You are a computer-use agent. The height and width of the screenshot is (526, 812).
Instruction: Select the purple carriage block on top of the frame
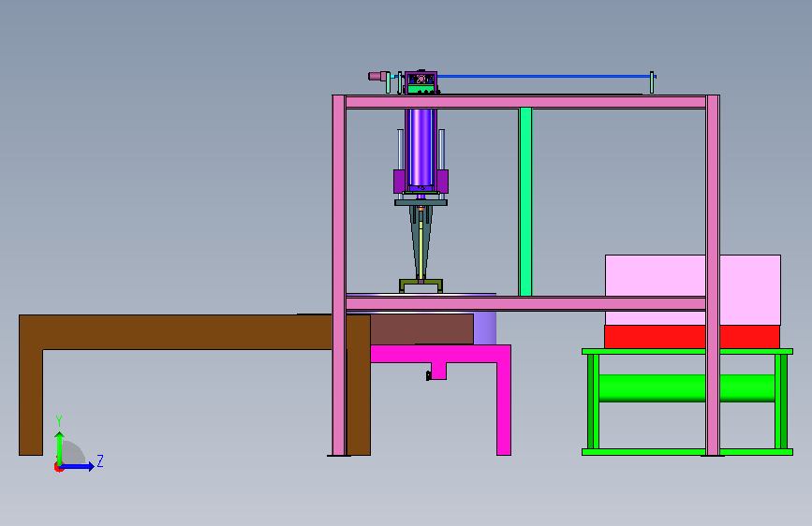[x=421, y=83]
